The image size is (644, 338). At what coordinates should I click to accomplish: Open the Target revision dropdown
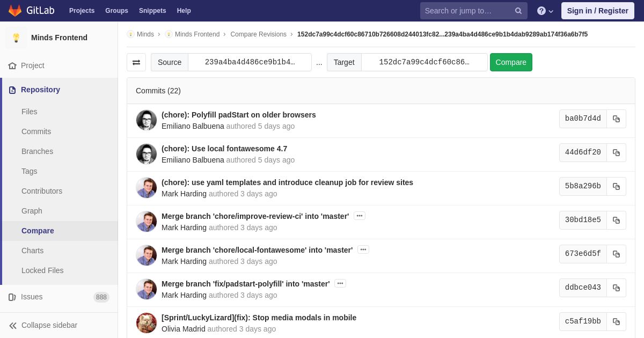point(424,62)
